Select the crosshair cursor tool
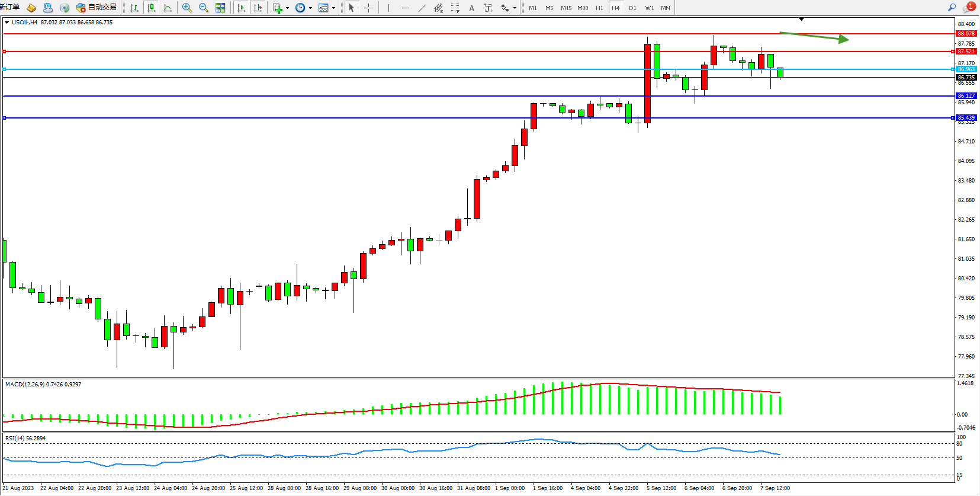980x496 pixels. click(368, 8)
